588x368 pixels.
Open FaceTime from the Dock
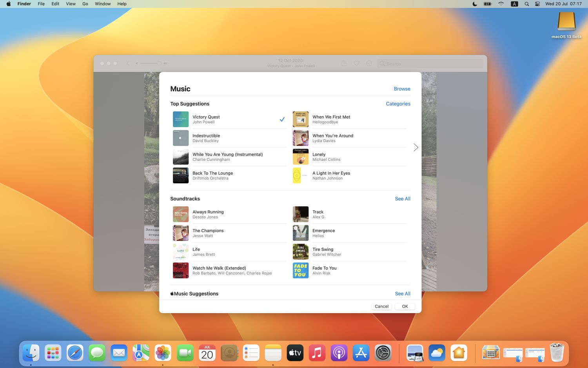(x=185, y=353)
